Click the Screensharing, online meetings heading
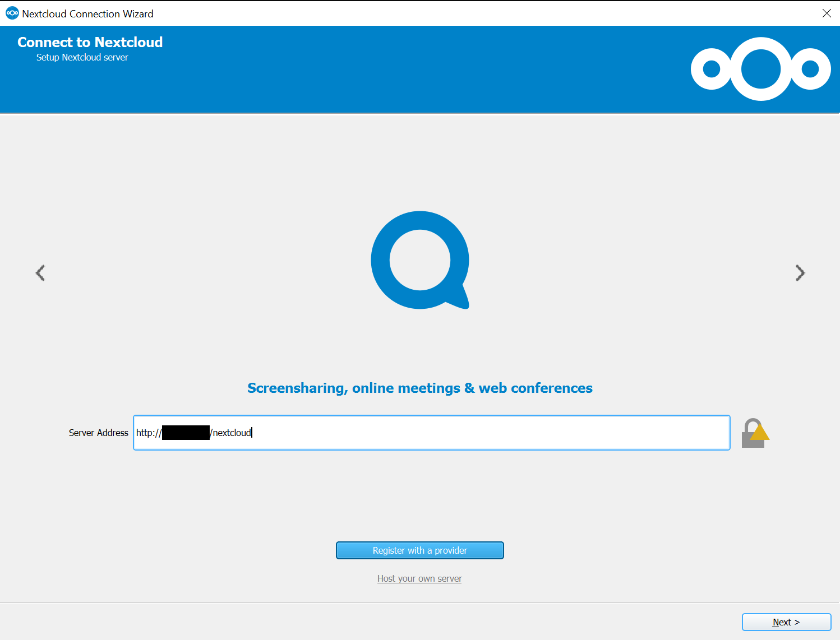The width and height of the screenshot is (840, 640). pos(420,388)
